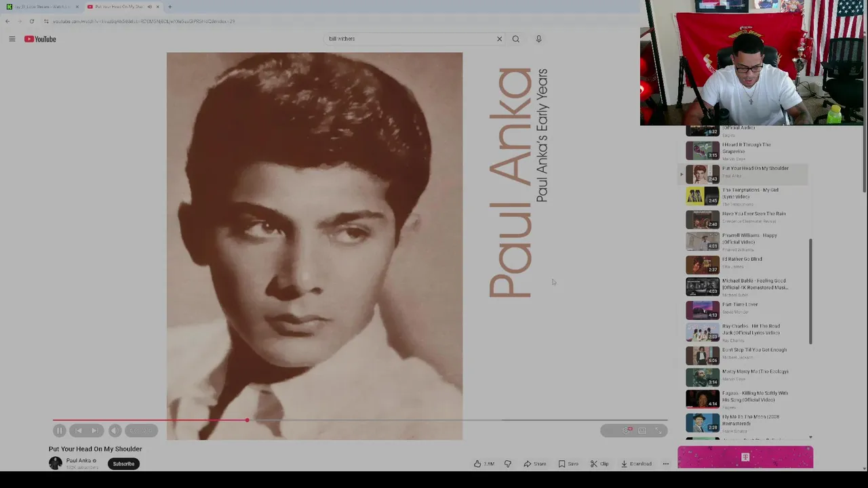Screen dimensions: 868x488
Task: Click the video title below the player
Action: pos(96,449)
